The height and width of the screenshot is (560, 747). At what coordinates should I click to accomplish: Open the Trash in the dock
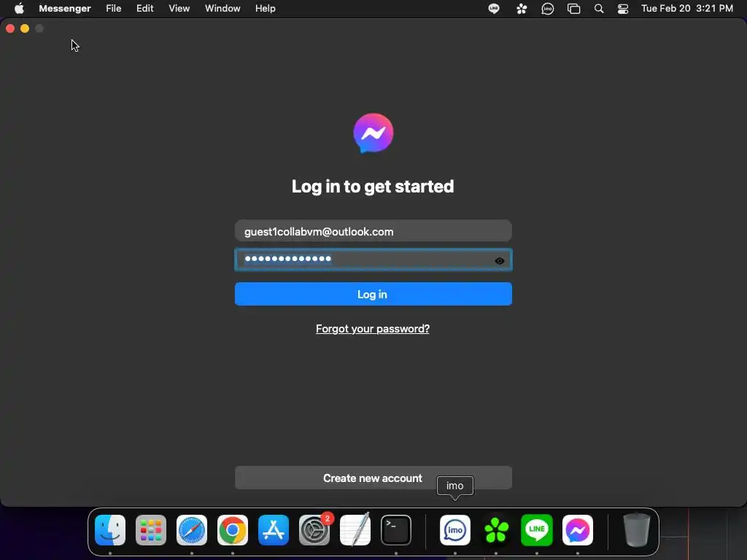click(x=636, y=530)
